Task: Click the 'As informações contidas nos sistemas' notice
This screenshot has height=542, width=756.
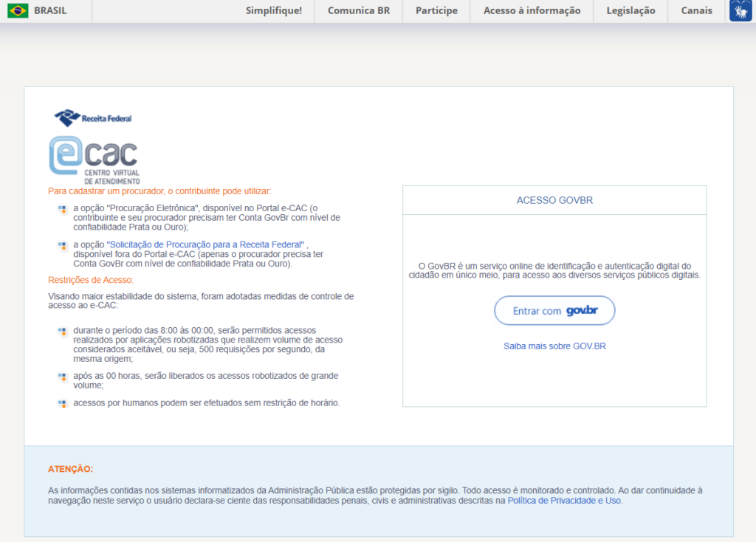Action: click(x=375, y=495)
